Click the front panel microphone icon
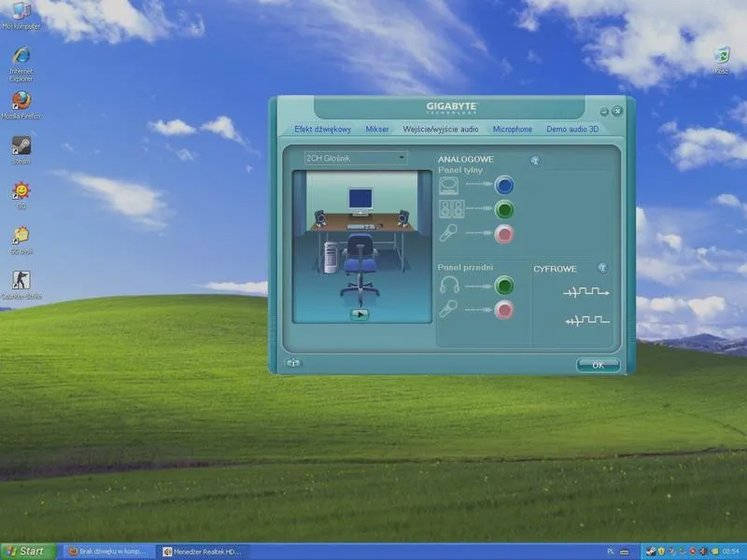The image size is (747, 560). click(x=448, y=309)
